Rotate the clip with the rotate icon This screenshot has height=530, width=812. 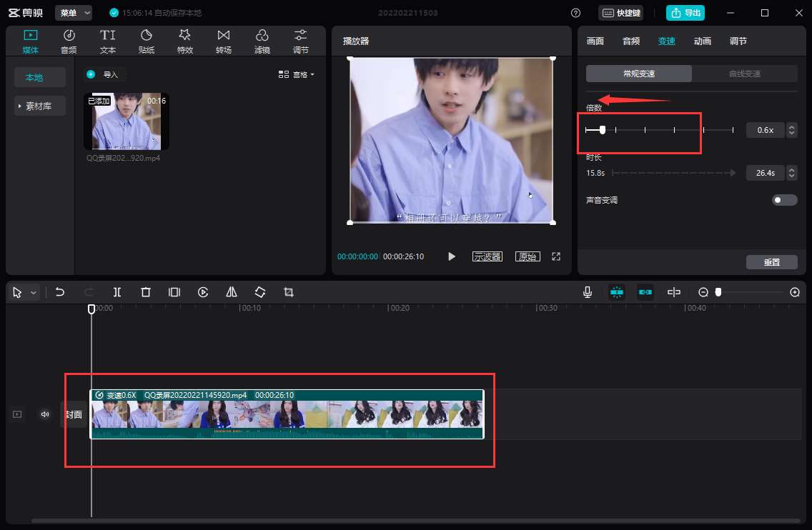(260, 292)
